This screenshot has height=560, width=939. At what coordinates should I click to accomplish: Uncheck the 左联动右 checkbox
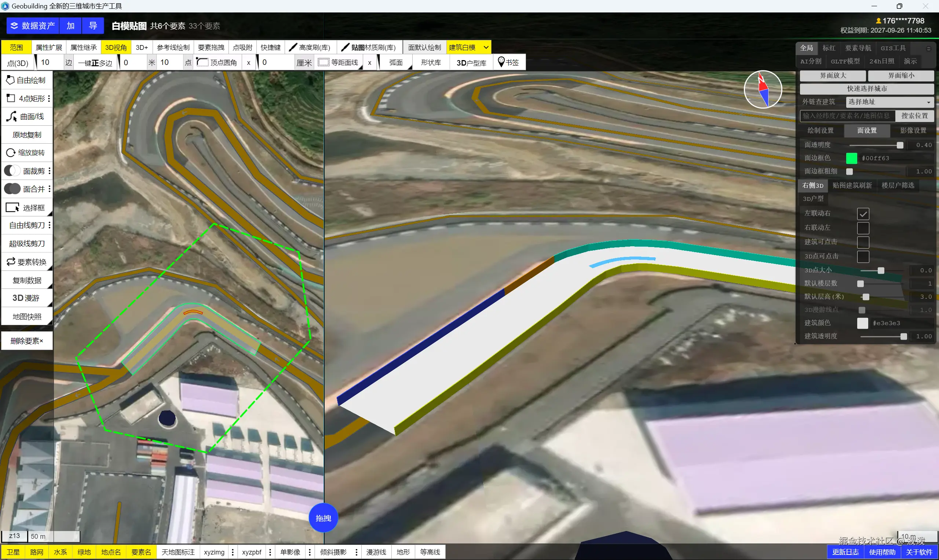pos(863,214)
